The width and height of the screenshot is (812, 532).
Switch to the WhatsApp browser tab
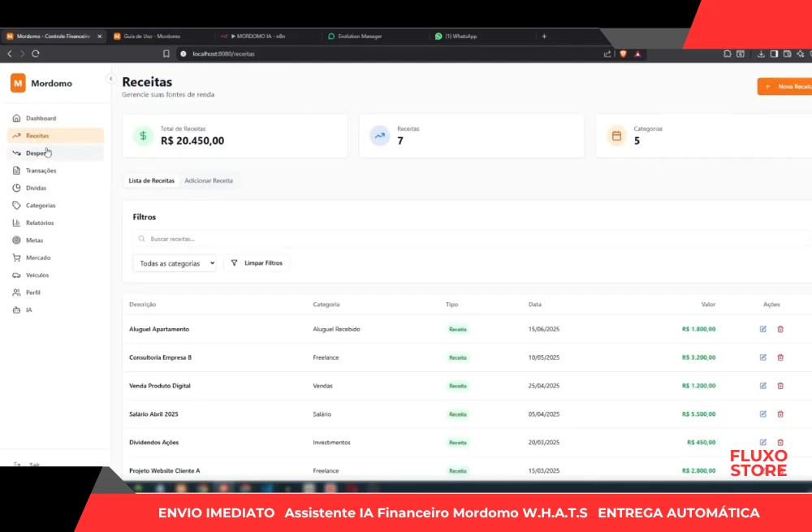tap(460, 37)
